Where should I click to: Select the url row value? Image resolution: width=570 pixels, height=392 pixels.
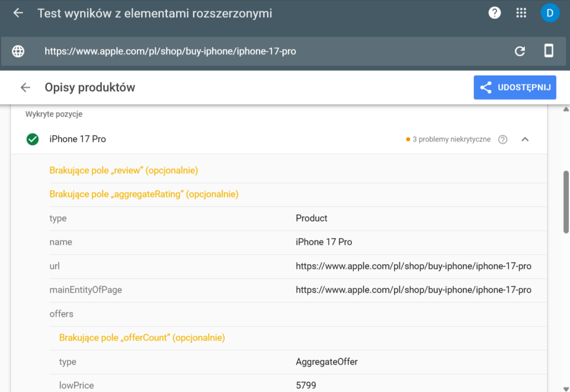point(413,266)
